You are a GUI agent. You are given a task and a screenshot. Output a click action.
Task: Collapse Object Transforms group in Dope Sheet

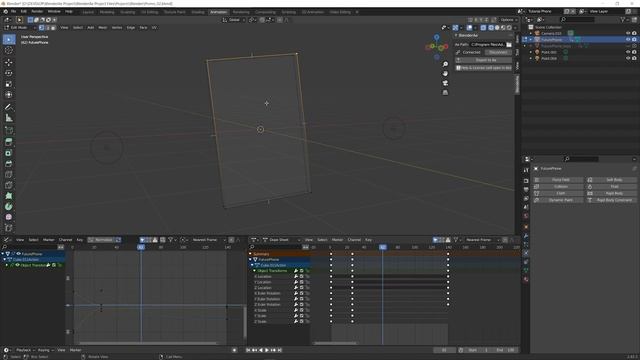click(x=255, y=271)
